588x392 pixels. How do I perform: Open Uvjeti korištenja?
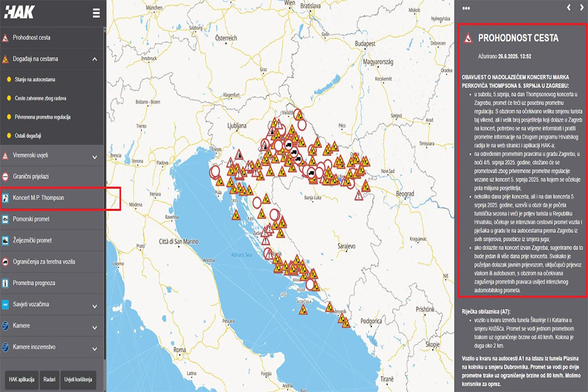pyautogui.click(x=78, y=380)
